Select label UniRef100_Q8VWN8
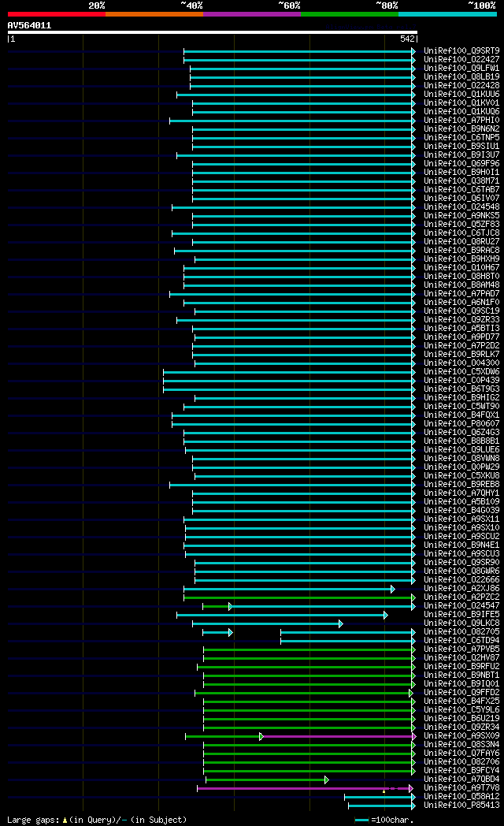Image resolution: width=504 pixels, height=826 pixels. click(x=461, y=458)
